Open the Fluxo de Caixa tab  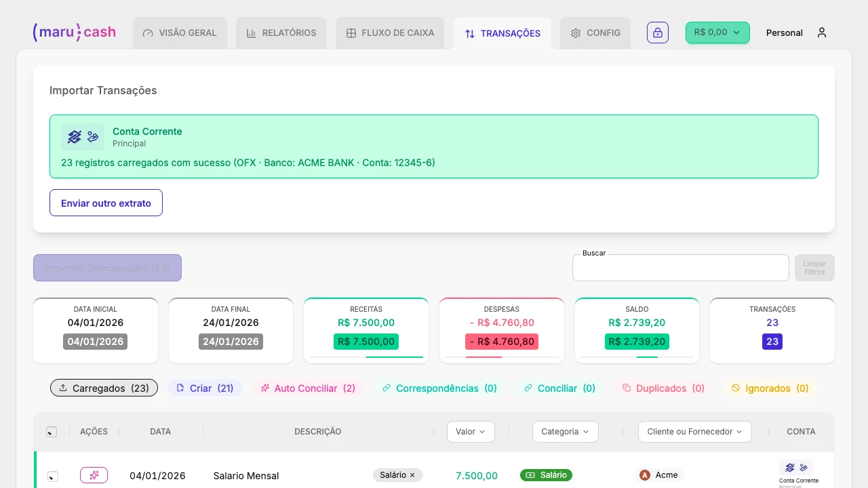(390, 33)
